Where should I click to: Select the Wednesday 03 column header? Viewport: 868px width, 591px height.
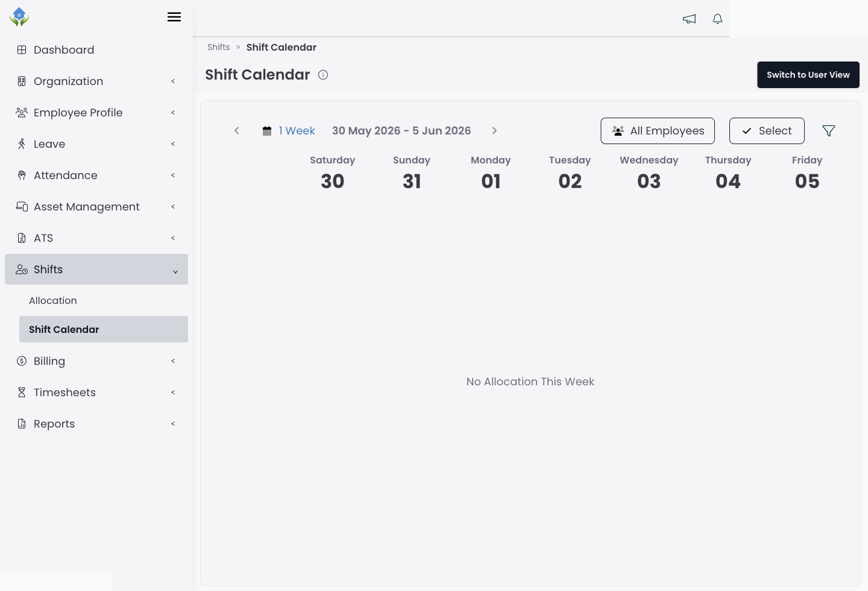pyautogui.click(x=649, y=172)
